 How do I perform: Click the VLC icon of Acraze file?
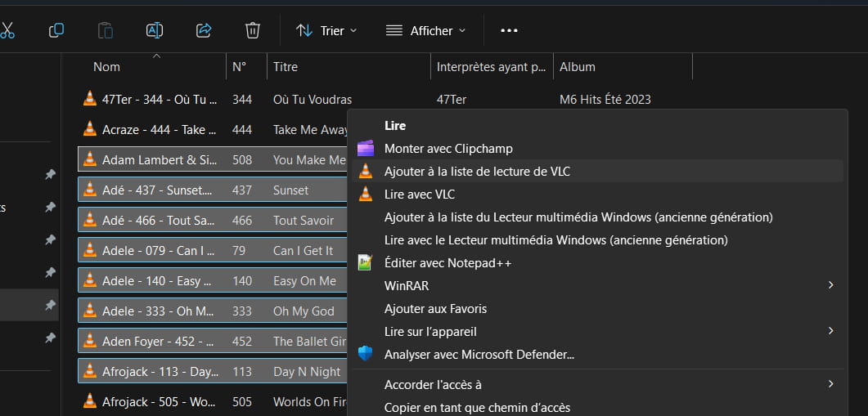click(x=90, y=129)
